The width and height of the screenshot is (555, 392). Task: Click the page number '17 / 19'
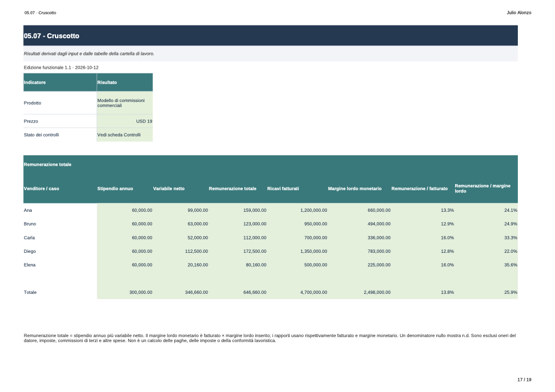coord(524,380)
